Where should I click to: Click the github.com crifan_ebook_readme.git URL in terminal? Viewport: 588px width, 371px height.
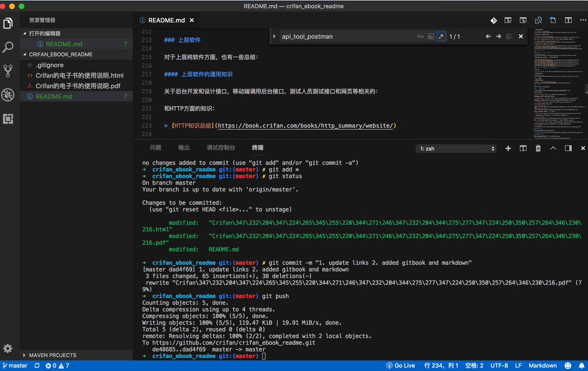234,342
